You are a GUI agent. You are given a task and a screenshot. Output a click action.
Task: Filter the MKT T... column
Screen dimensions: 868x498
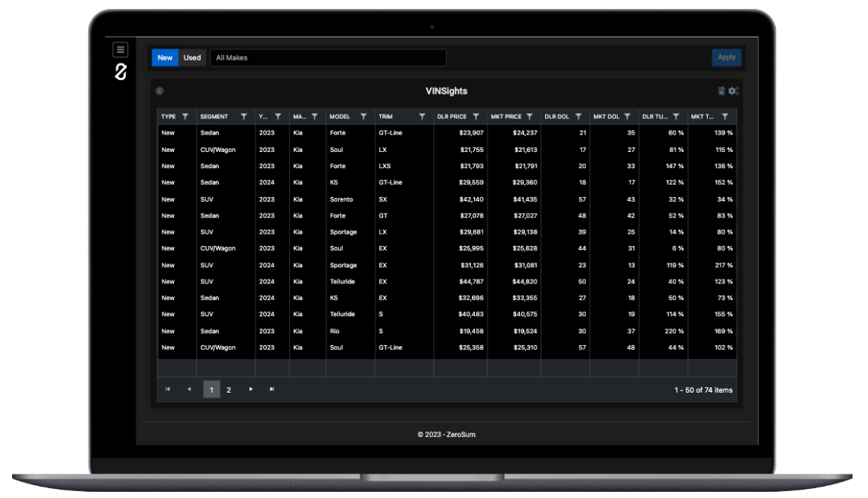[x=725, y=116]
